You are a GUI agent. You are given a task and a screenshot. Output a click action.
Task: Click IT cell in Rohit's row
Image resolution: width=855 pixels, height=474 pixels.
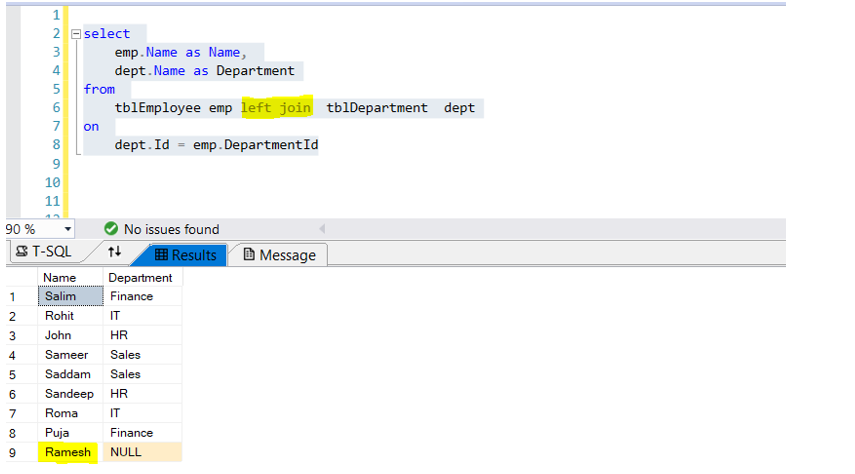142,316
